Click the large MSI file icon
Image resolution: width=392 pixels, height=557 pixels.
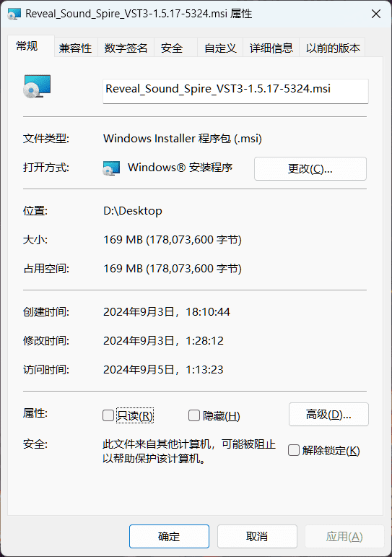37,86
